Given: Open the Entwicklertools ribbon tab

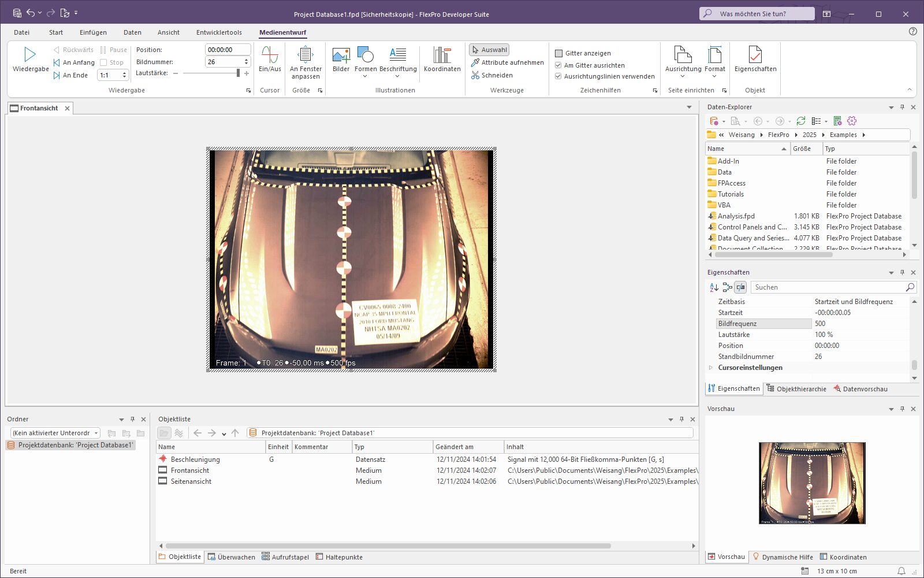Looking at the screenshot, I should pos(219,32).
